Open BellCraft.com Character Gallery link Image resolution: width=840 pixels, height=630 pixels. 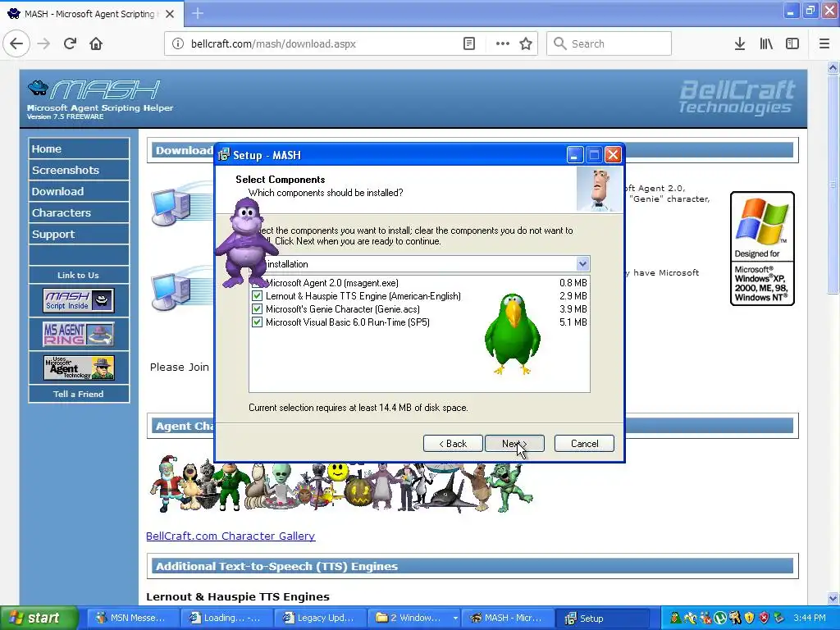coord(231,536)
